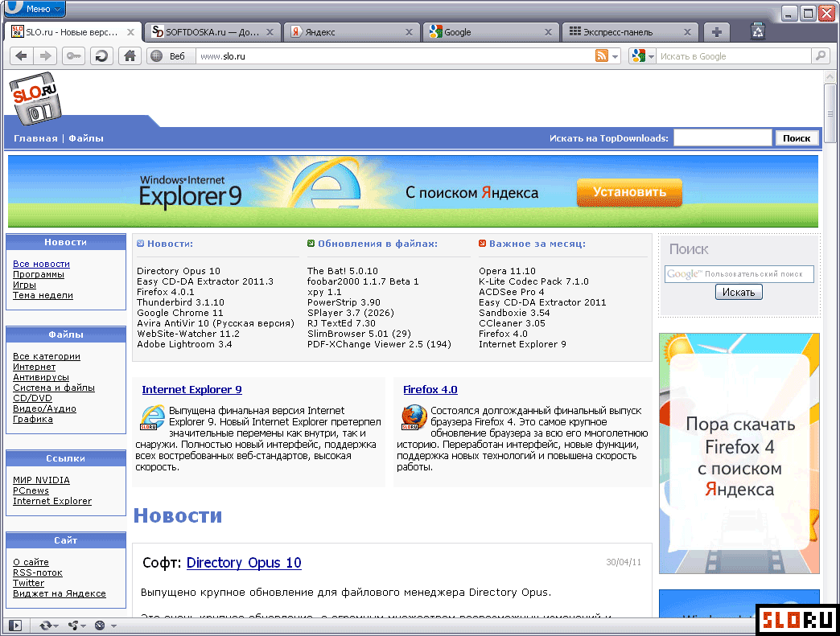
Task: Open the Игры sidebar link
Action: tap(24, 285)
